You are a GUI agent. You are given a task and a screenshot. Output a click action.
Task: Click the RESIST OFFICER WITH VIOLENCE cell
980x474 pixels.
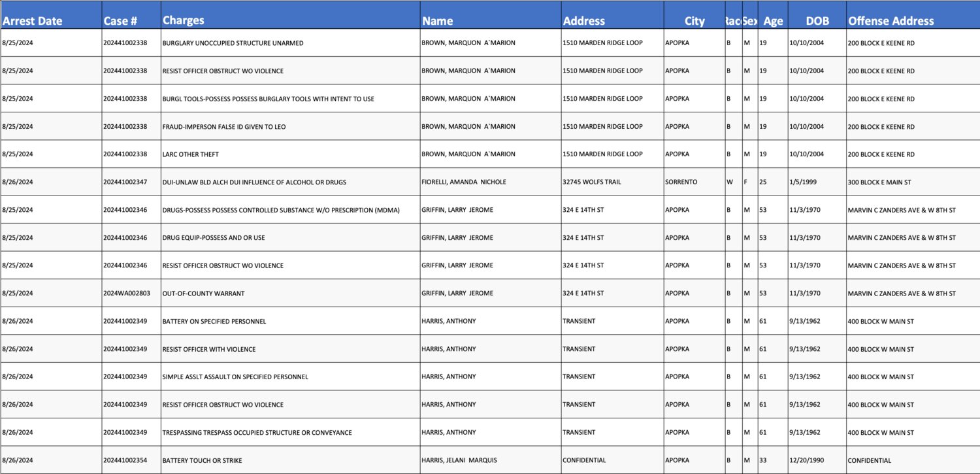291,348
